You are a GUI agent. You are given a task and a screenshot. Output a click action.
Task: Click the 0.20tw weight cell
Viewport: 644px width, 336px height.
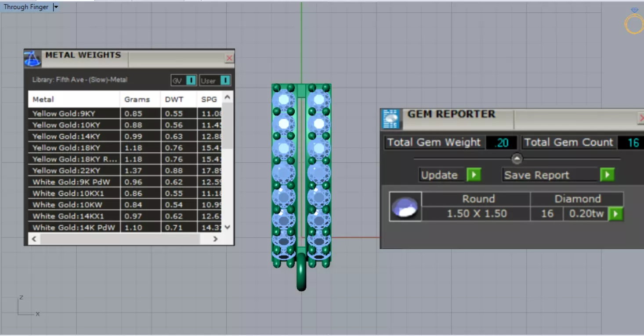click(586, 214)
